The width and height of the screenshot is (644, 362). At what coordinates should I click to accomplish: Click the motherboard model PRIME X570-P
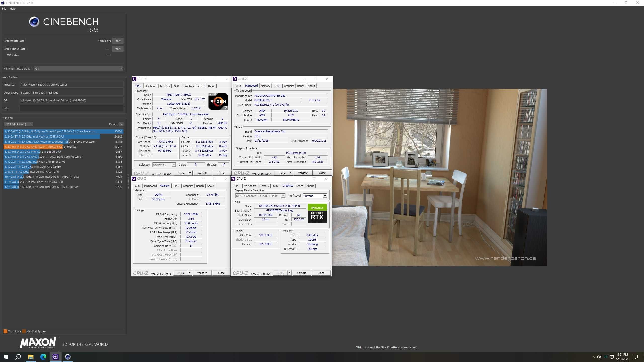277,100
